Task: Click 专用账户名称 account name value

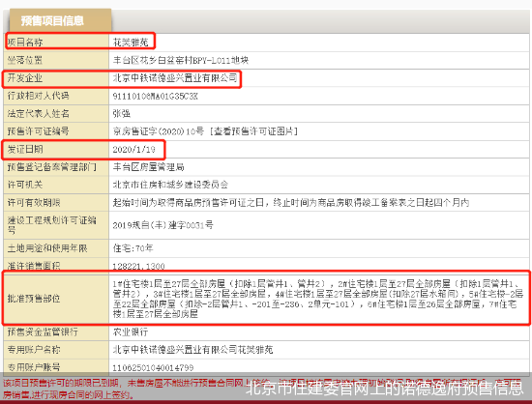Action: coord(192,350)
